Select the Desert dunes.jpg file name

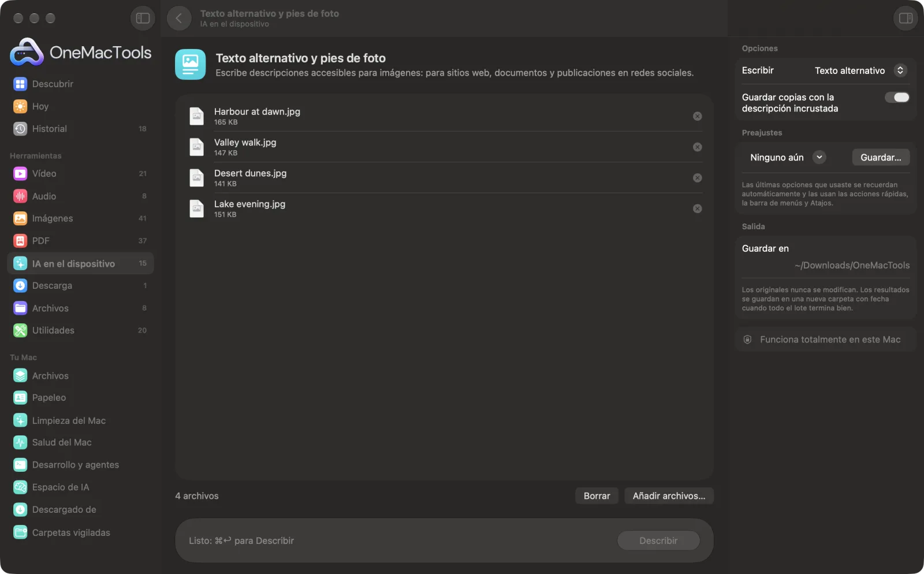(250, 173)
